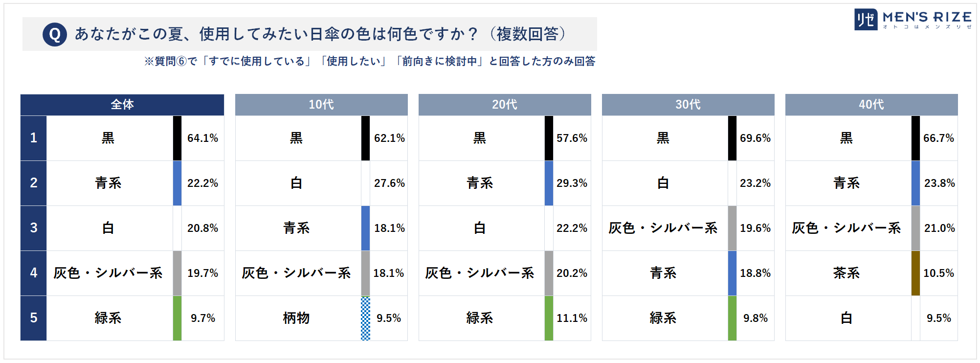Click the gray swatch beside 30代 19.6%

point(732,228)
